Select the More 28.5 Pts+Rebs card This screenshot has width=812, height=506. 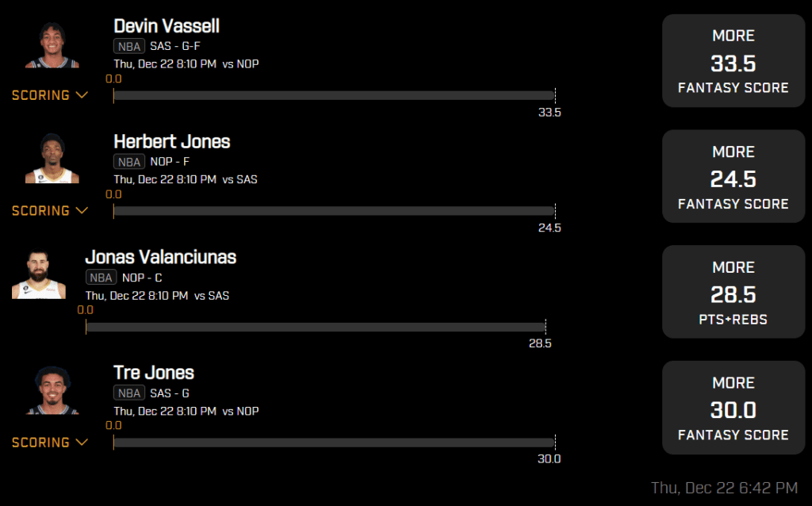point(733,292)
